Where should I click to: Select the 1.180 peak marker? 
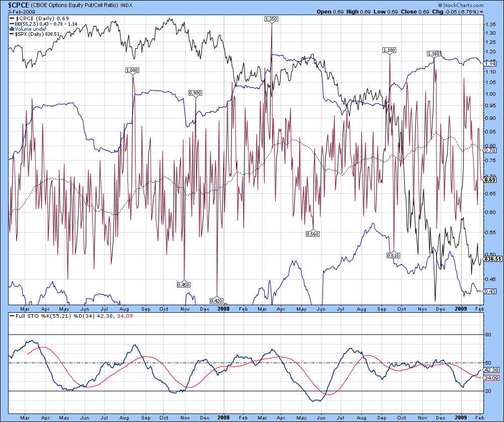[x=389, y=50]
